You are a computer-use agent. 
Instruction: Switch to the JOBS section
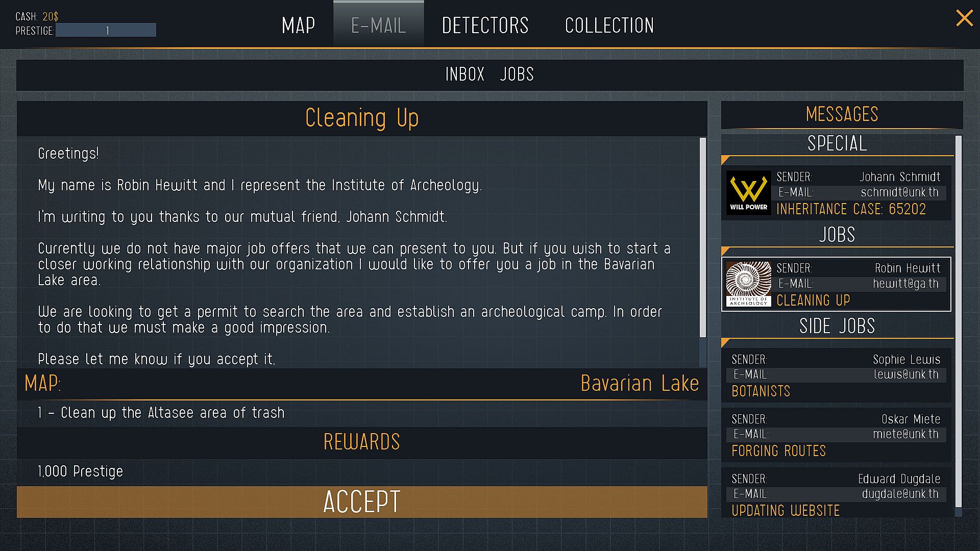pos(517,74)
